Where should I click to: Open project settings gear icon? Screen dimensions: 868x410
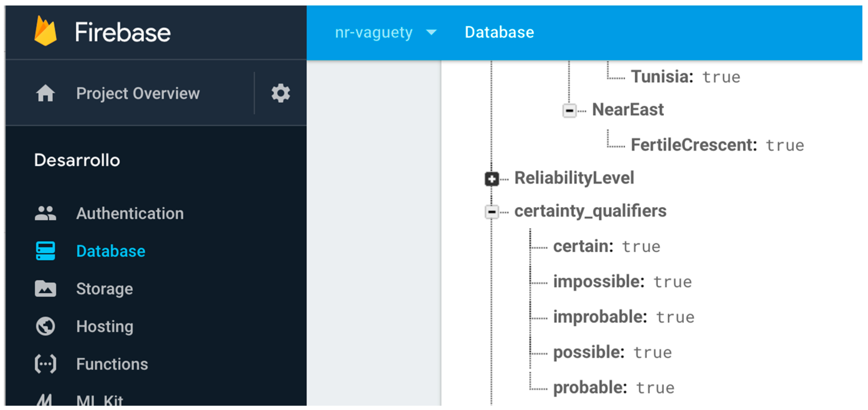(280, 93)
